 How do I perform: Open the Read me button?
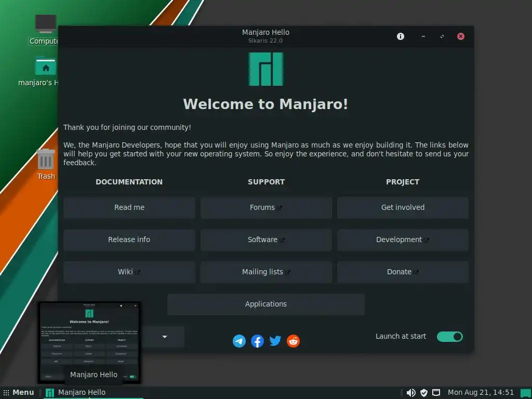click(x=129, y=207)
